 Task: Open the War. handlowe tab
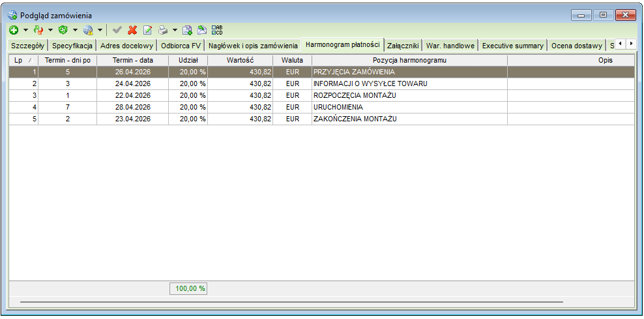tap(450, 46)
